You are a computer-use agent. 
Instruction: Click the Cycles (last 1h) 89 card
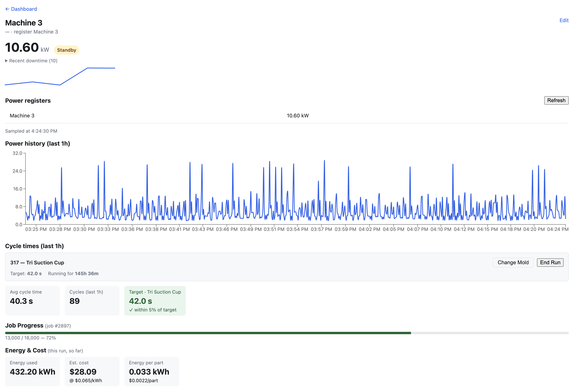92,300
